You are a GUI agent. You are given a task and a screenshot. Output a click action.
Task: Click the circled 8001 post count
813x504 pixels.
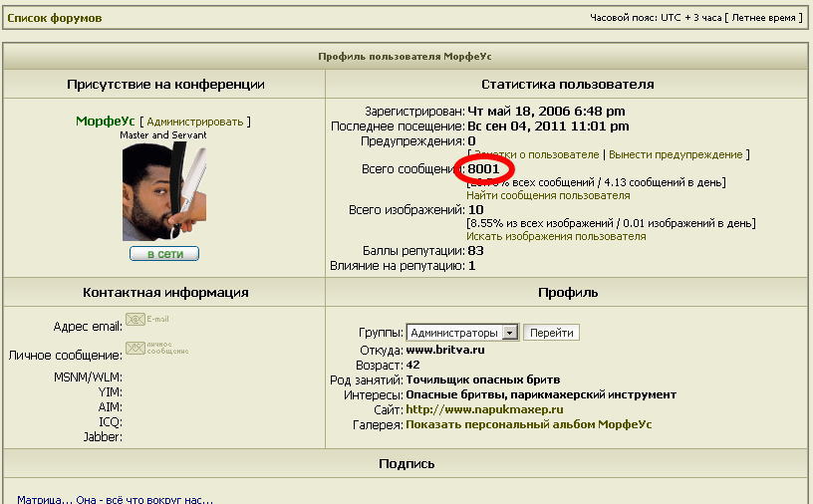(x=484, y=169)
